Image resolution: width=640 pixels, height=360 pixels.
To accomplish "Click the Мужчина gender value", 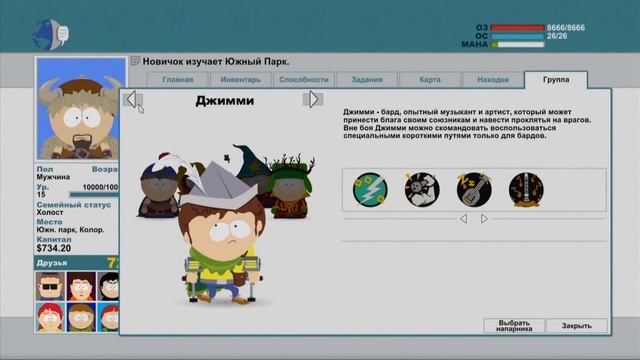I will 53,177.
